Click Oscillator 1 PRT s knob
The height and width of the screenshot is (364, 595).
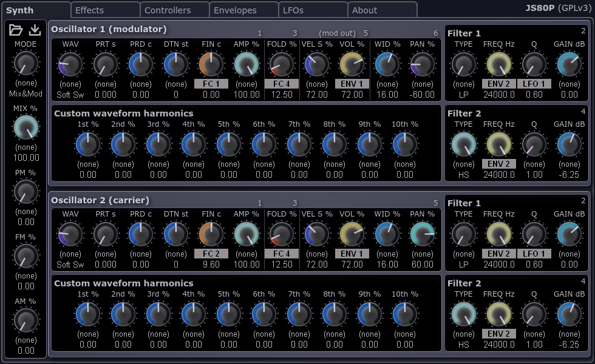pyautogui.click(x=106, y=64)
